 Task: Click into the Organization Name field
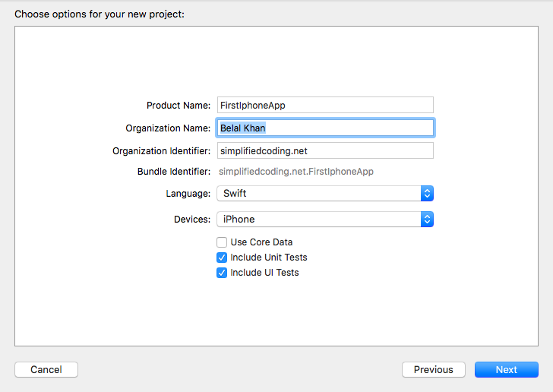325,128
